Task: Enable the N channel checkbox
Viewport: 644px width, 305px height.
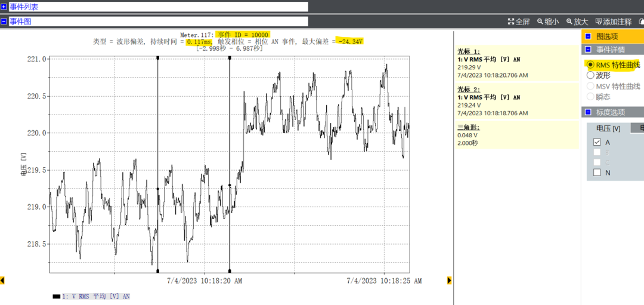Action: coord(597,172)
